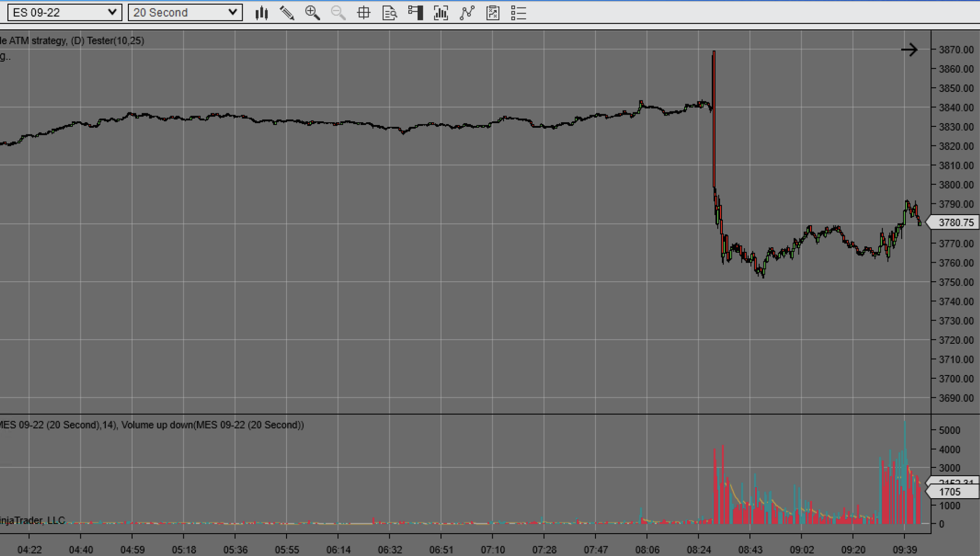Click the scroll-right arrow on the chart
This screenshot has height=556, width=980.
(909, 50)
